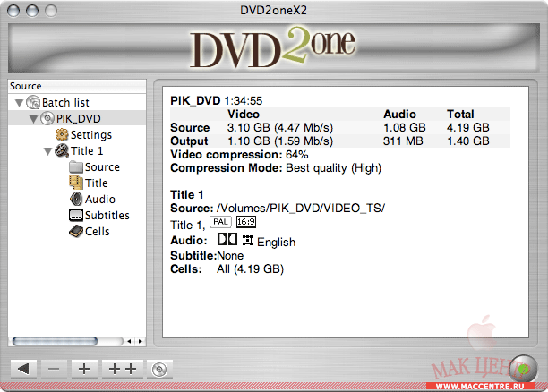Click the scroll right arrow in source panel
Viewport: 548px width, 392px height.
click(x=141, y=341)
